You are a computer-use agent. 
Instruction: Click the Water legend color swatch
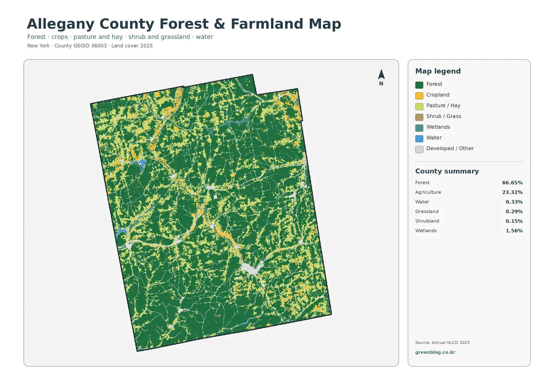point(419,139)
